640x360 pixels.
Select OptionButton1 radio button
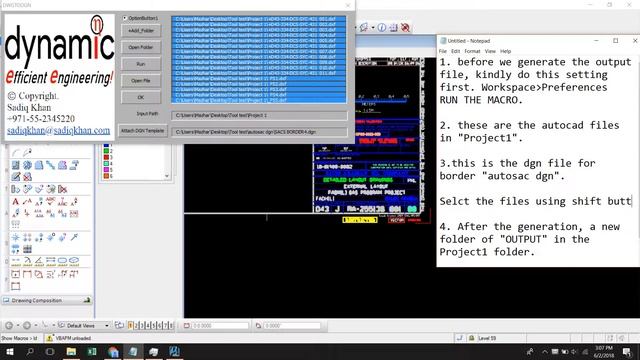click(125, 18)
